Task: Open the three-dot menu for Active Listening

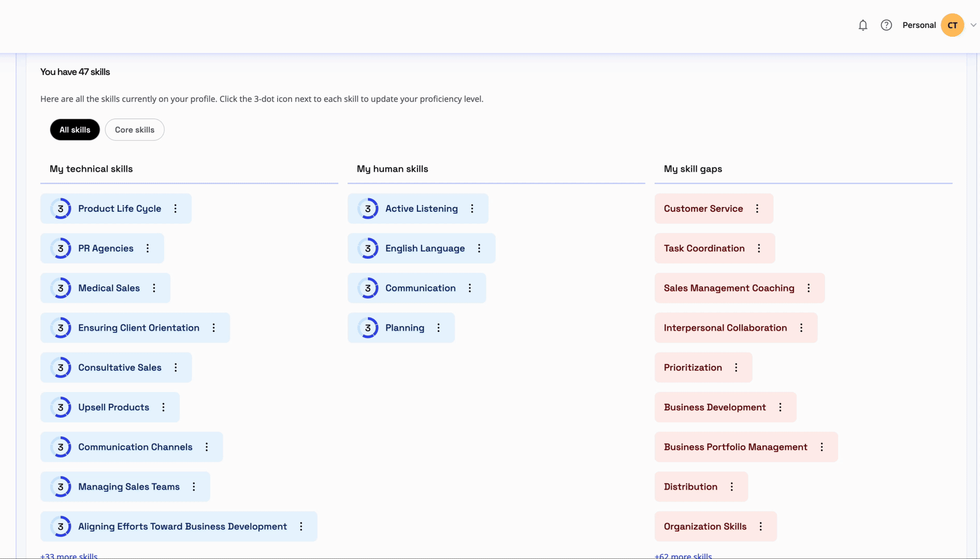Action: 472,209
